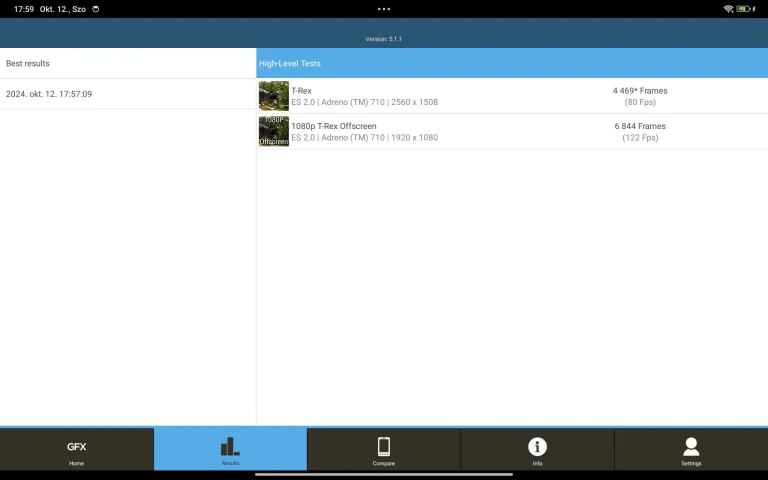
Task: Select the 1080p T-Rex Offscreen test name
Action: point(334,127)
